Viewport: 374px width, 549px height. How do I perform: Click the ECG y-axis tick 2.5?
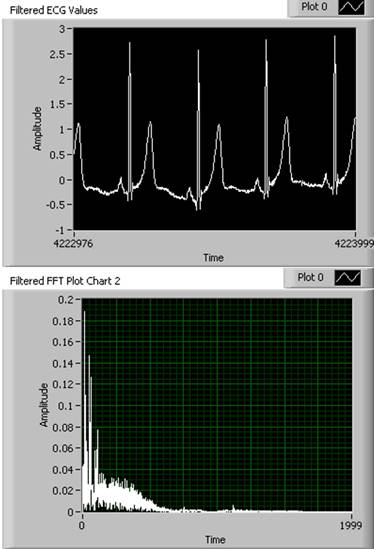[58, 54]
